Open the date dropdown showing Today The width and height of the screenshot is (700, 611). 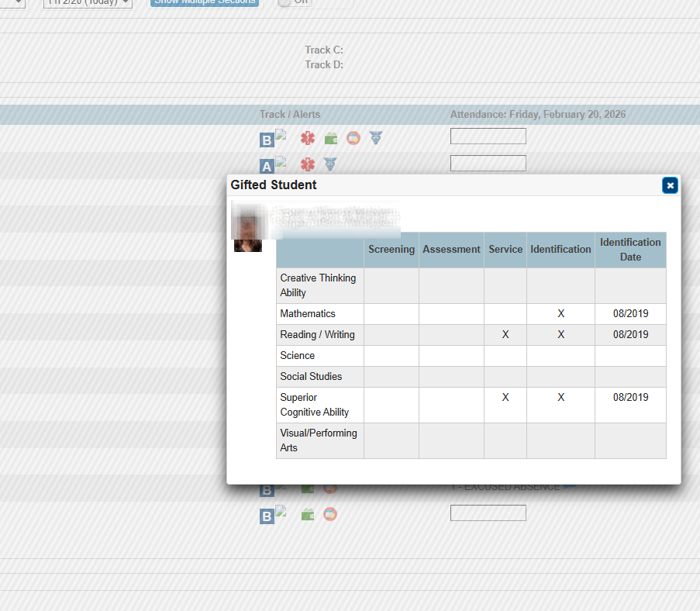(x=88, y=2)
